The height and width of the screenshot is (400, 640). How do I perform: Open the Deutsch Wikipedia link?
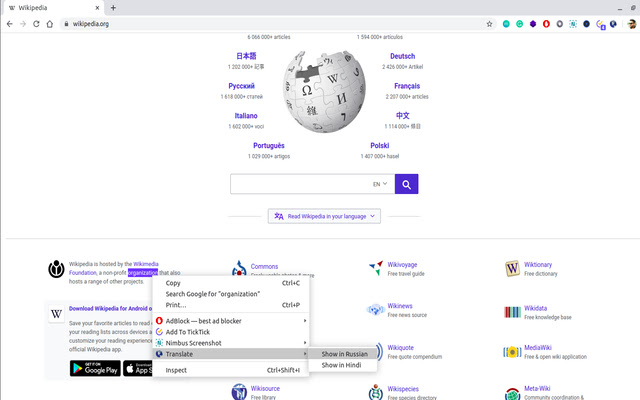pos(402,56)
